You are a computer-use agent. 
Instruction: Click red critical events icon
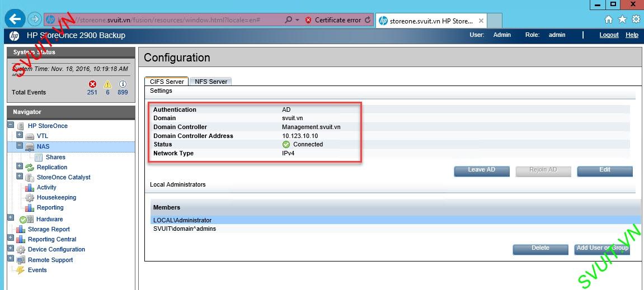92,84
